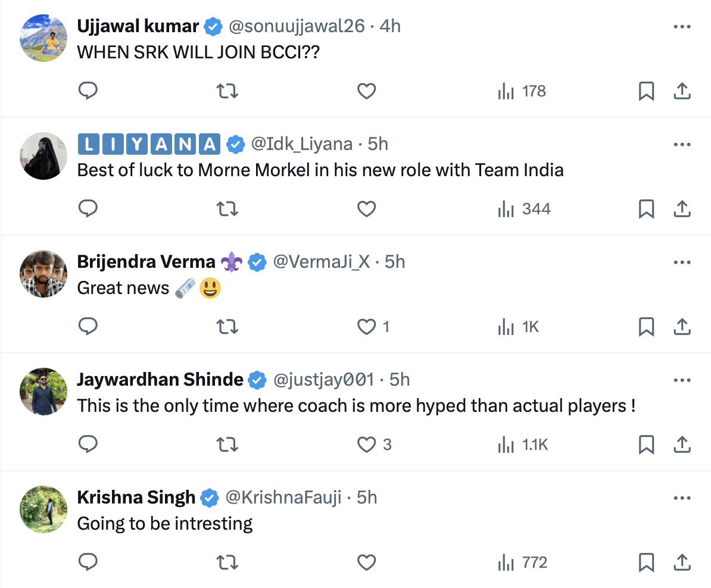Open the @VermaJi_X handle link

pos(322,262)
